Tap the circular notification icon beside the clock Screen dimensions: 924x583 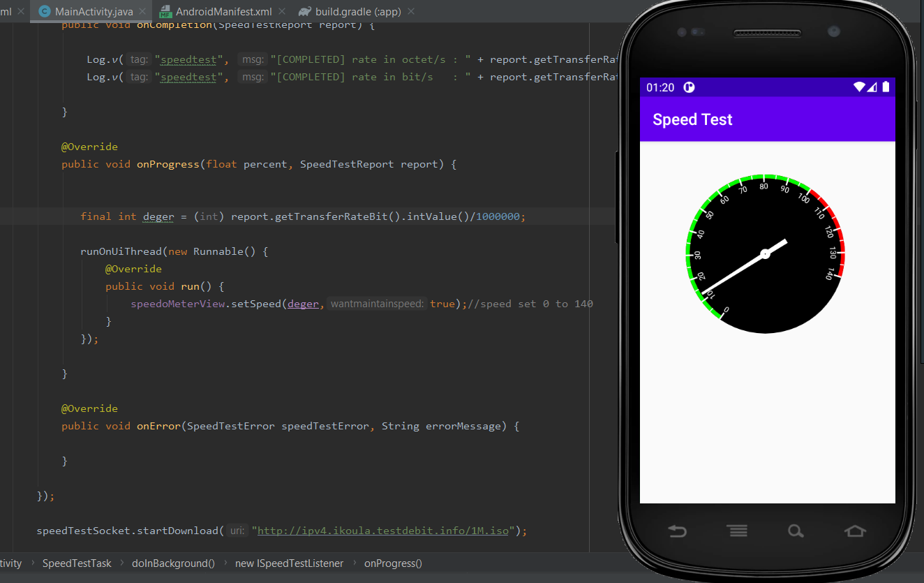[689, 87]
